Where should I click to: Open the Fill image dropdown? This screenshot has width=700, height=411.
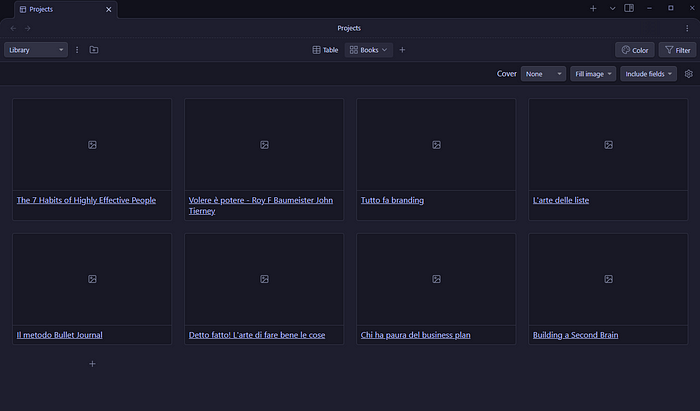593,74
